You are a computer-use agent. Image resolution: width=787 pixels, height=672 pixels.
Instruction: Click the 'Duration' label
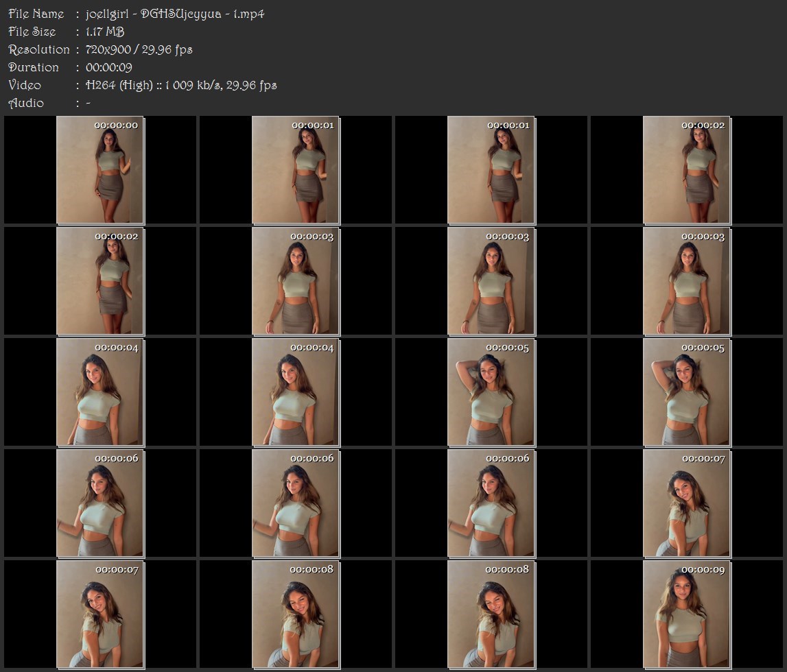(x=34, y=67)
